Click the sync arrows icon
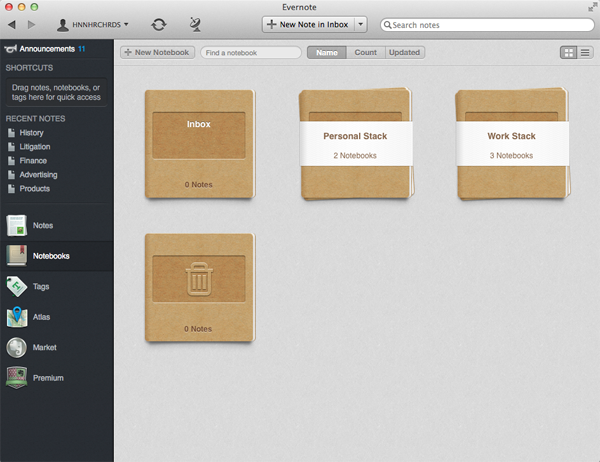 click(158, 25)
